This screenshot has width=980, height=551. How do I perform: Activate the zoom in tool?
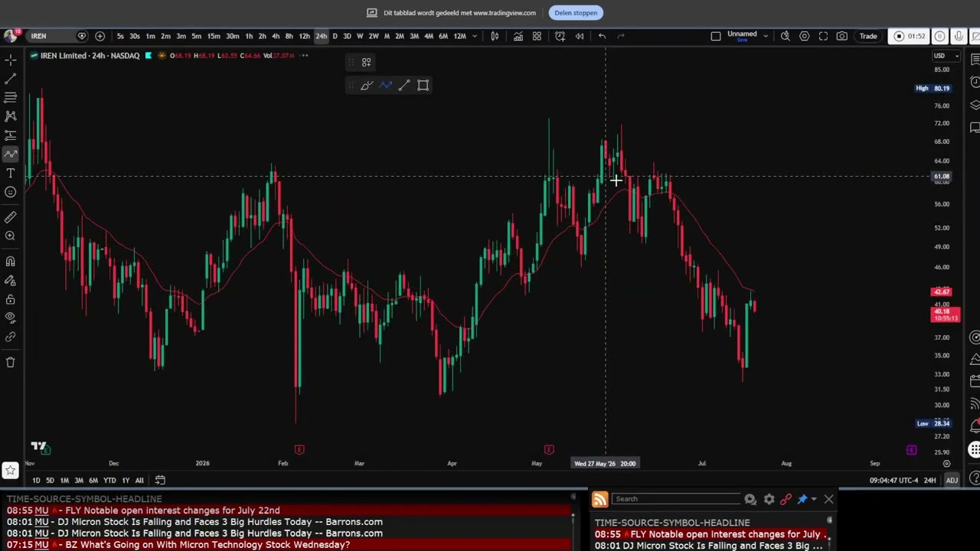[x=11, y=236]
